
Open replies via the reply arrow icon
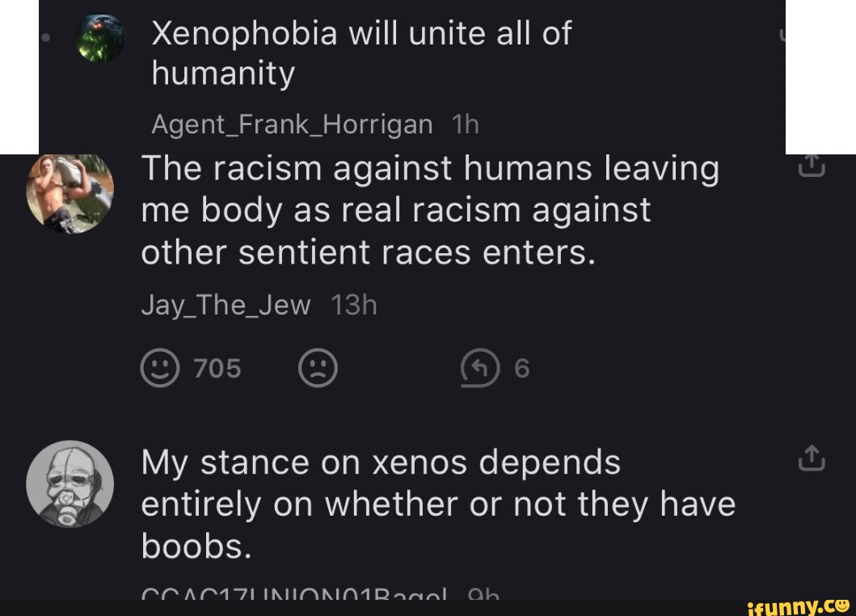pos(476,369)
